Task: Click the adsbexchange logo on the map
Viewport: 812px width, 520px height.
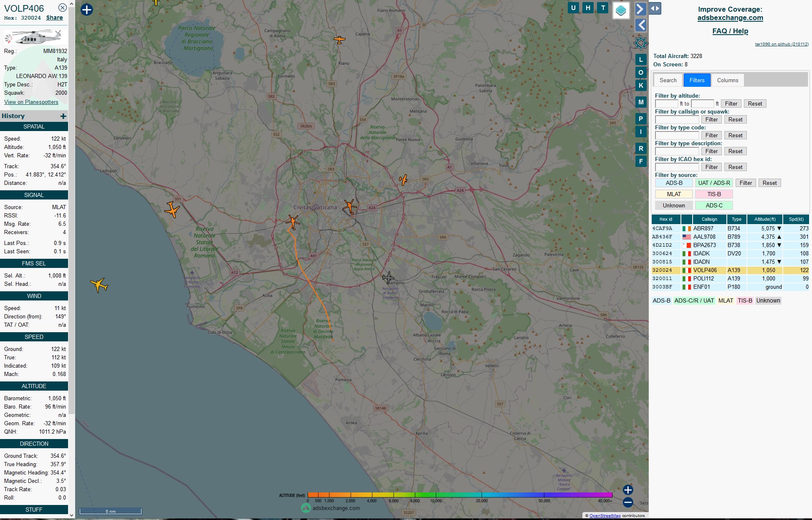Action: click(330, 508)
